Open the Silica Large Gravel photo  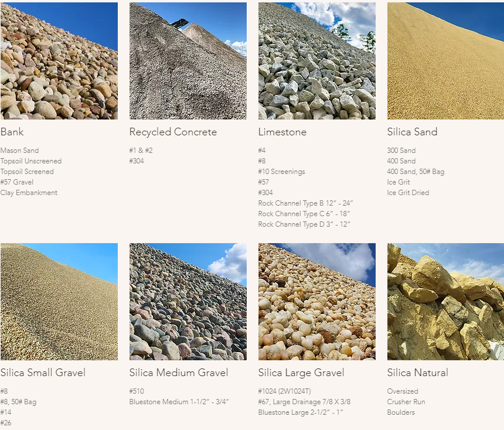click(x=317, y=302)
